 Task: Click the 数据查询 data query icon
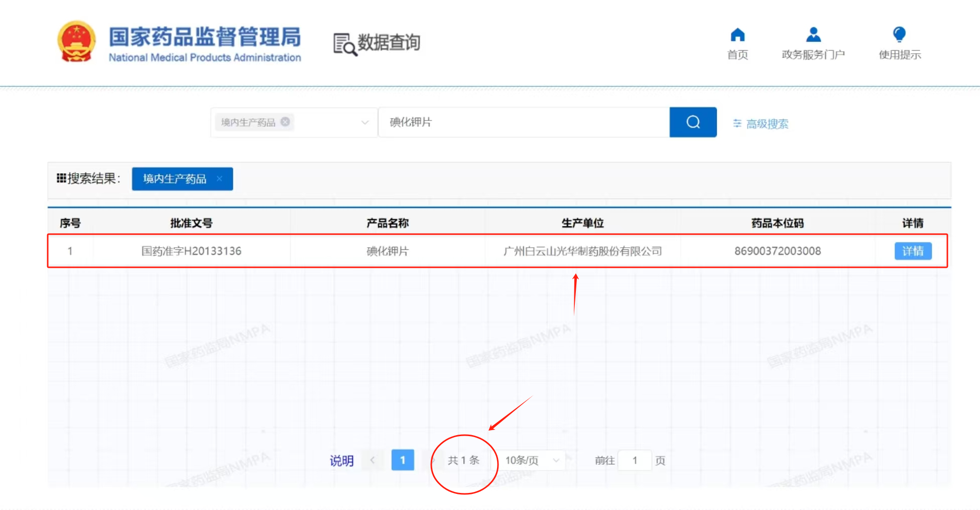345,44
